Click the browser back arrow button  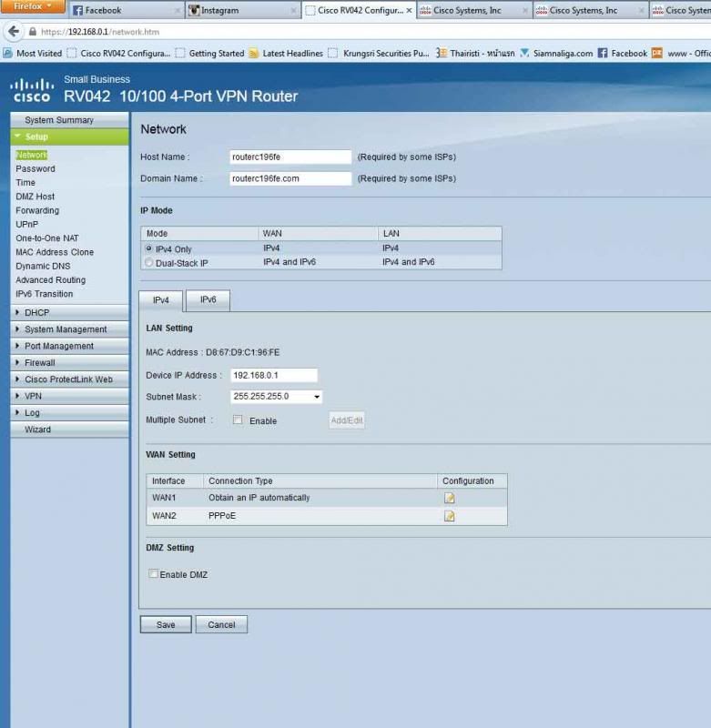tap(13, 31)
